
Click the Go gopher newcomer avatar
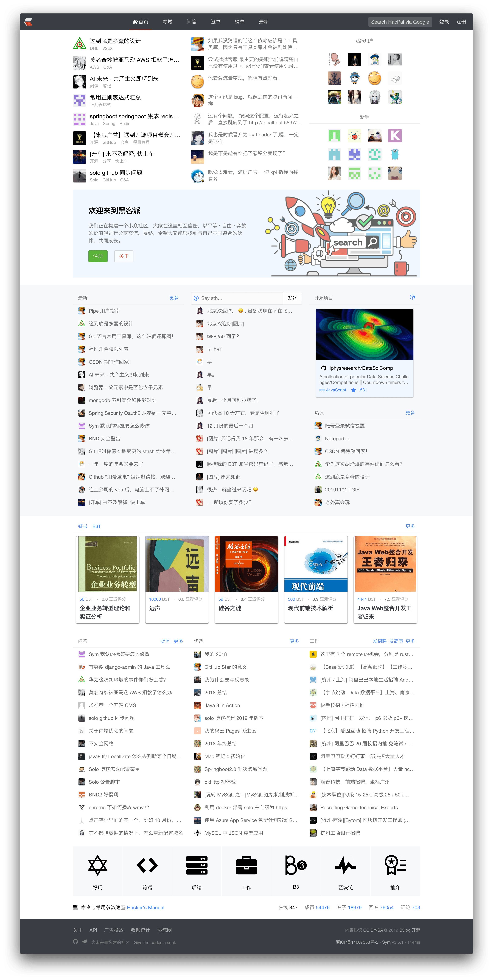point(395,154)
